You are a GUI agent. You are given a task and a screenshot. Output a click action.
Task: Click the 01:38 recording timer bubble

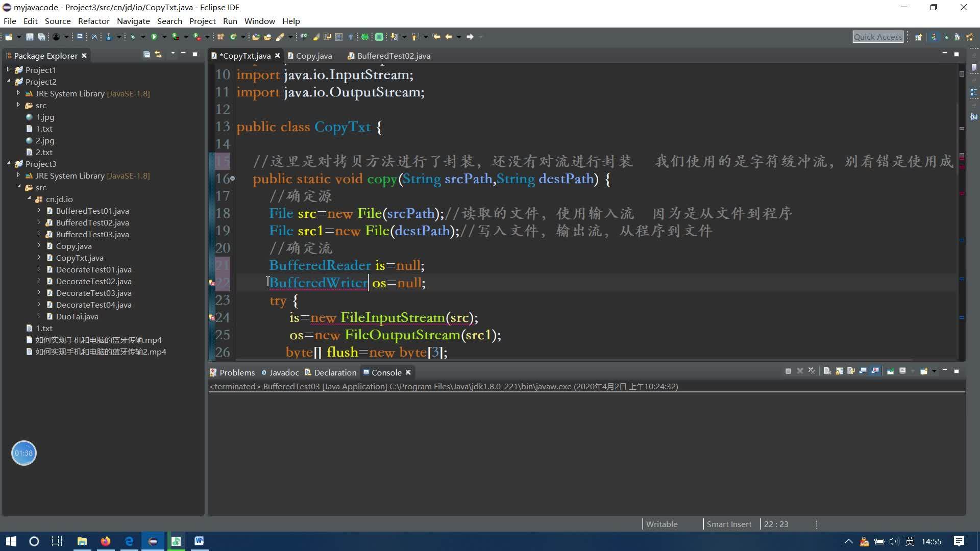(x=23, y=453)
